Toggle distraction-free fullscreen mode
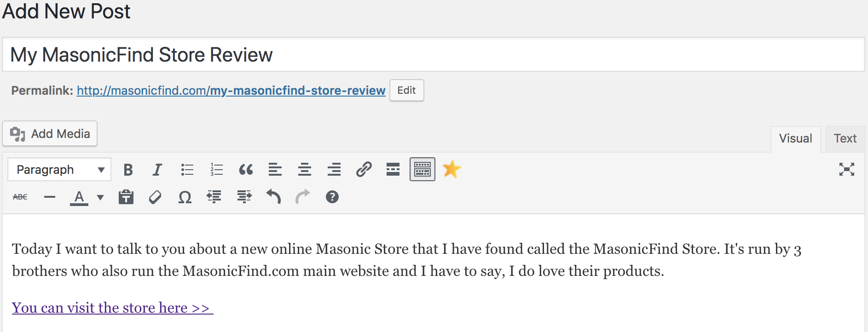 click(x=846, y=169)
